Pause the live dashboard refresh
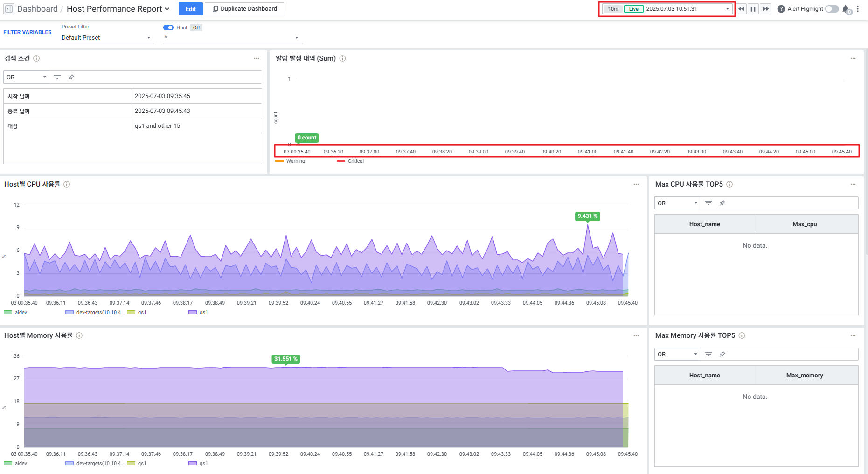This screenshot has height=474, width=868. (x=753, y=9)
